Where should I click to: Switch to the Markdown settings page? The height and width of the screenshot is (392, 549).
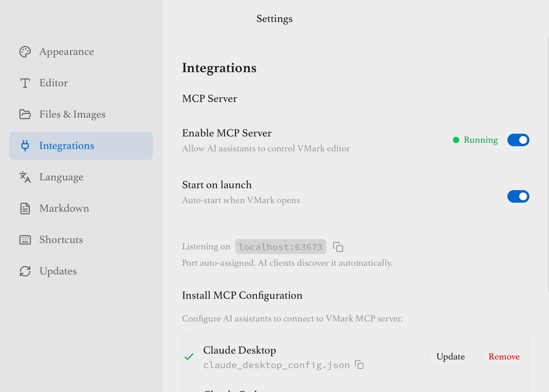click(x=64, y=208)
